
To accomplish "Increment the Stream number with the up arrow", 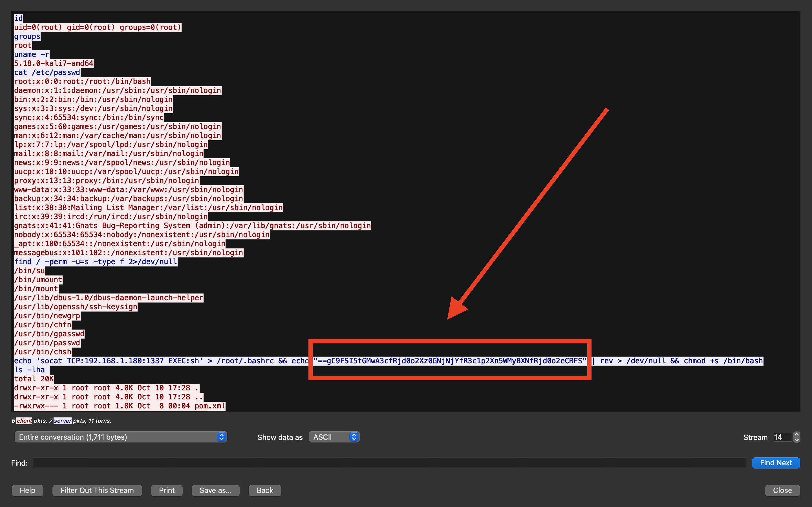I will [x=796, y=434].
